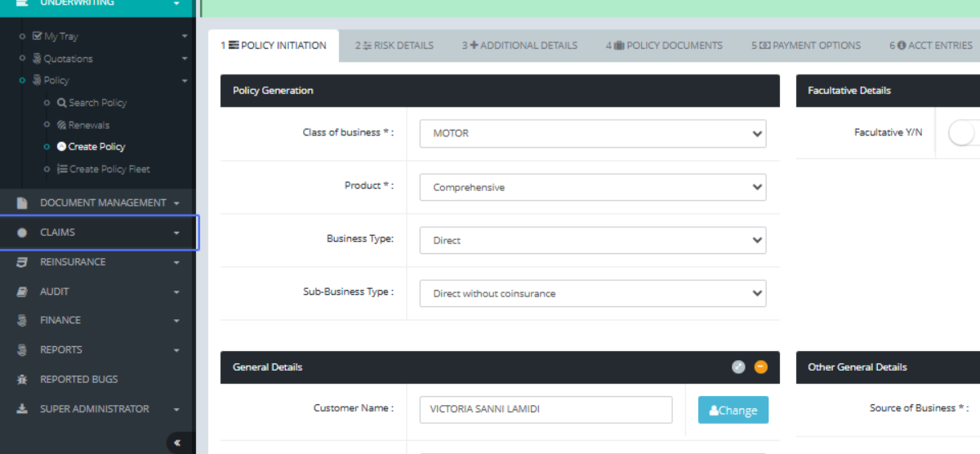Open the Business Type dropdown showing Direct

tap(592, 240)
